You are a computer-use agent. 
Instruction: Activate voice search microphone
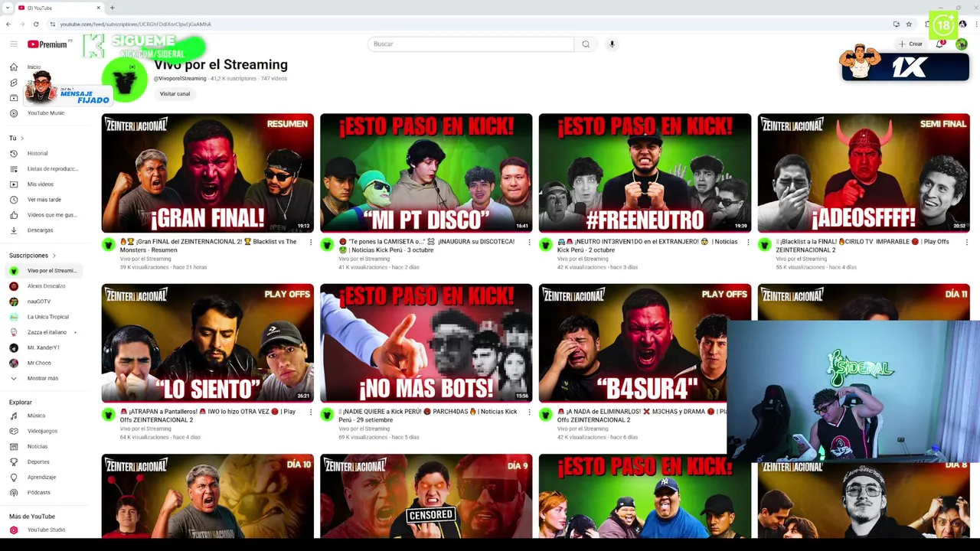[612, 44]
